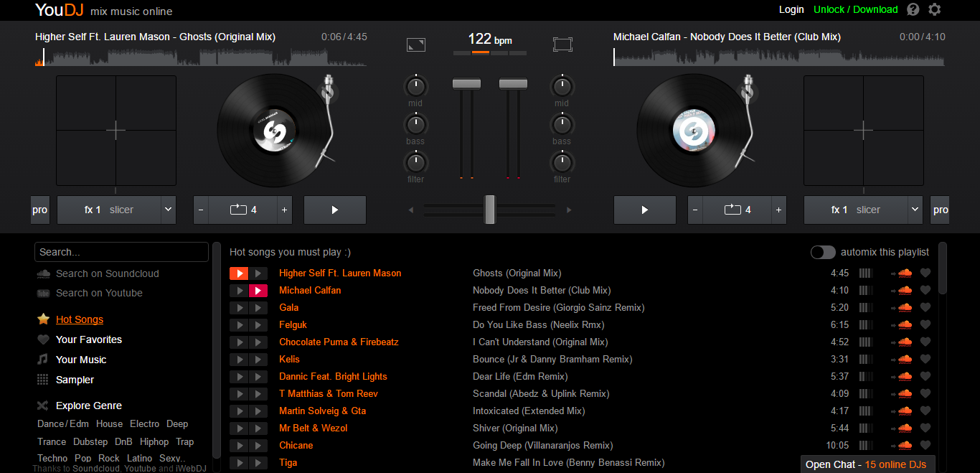Click the left deck mid knob

coord(415,87)
